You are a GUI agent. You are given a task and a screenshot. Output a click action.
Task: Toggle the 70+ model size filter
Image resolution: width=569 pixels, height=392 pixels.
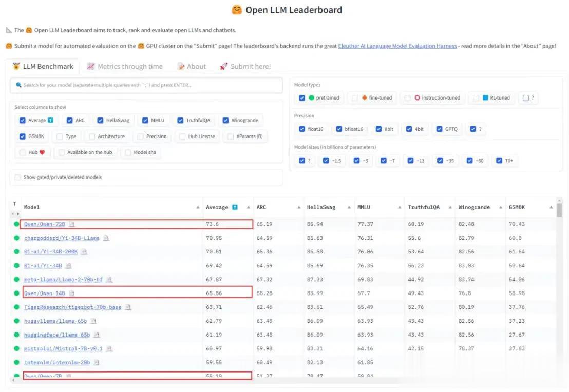[x=499, y=160]
